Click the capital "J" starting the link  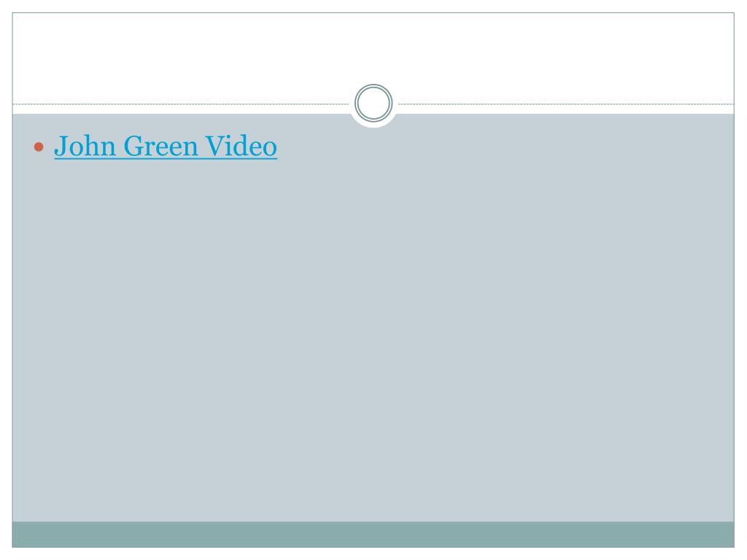tap(61, 147)
